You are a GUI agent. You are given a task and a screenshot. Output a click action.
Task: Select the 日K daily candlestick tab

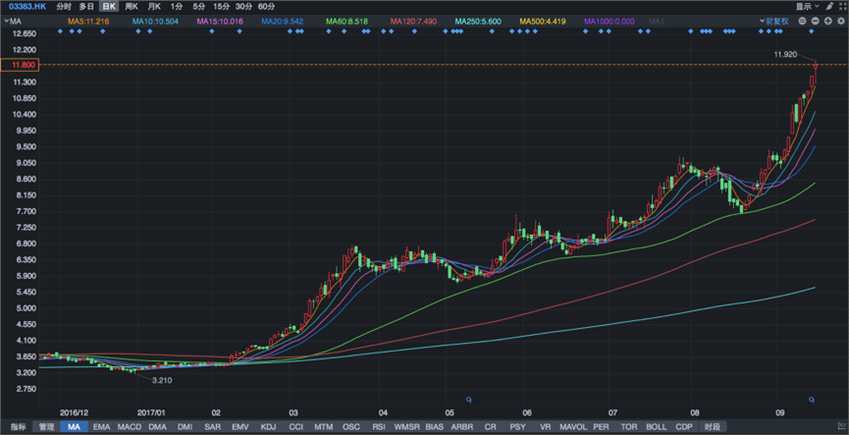click(109, 7)
